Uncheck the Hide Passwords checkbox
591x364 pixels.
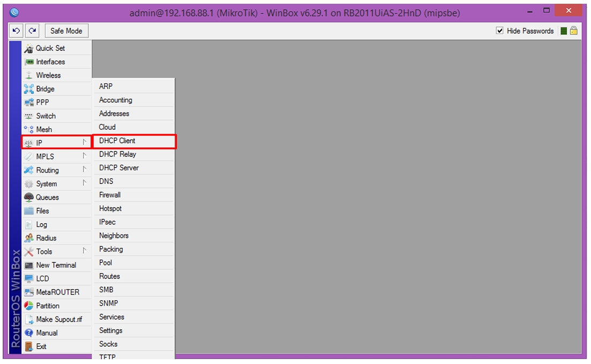click(x=500, y=31)
